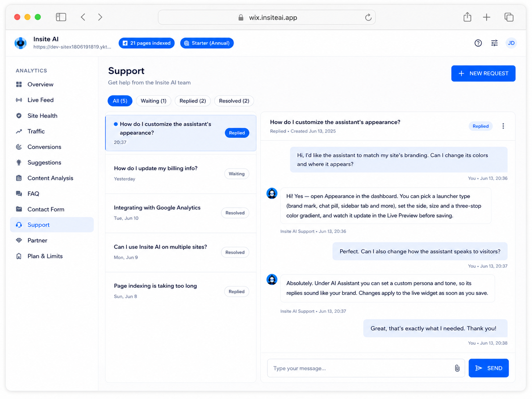Click the SEND button

coord(489,368)
